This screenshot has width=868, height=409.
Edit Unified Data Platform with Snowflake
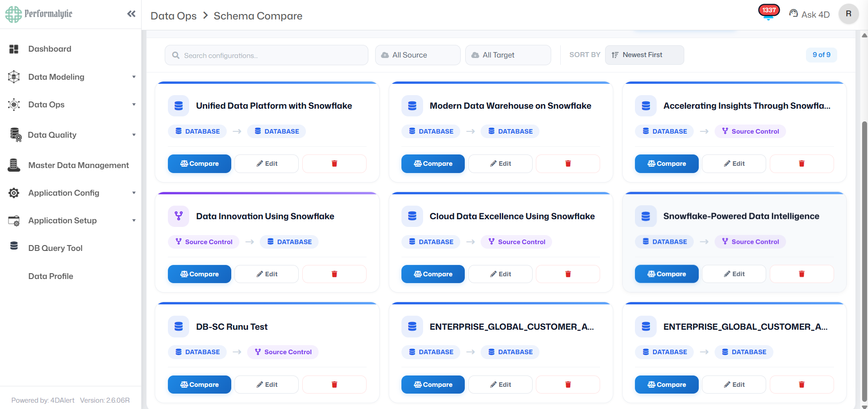click(x=267, y=164)
